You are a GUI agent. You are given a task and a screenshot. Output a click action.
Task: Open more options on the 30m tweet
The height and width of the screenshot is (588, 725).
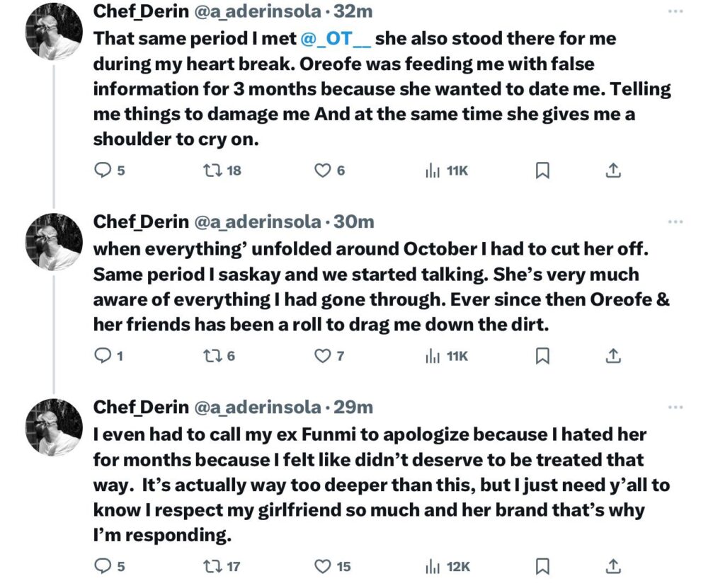click(x=675, y=222)
